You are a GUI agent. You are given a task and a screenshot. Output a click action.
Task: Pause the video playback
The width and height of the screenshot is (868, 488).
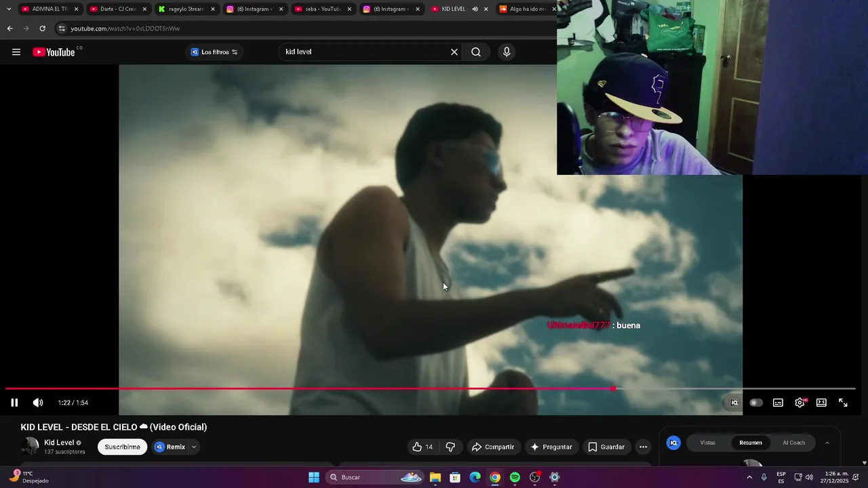pos(14,403)
